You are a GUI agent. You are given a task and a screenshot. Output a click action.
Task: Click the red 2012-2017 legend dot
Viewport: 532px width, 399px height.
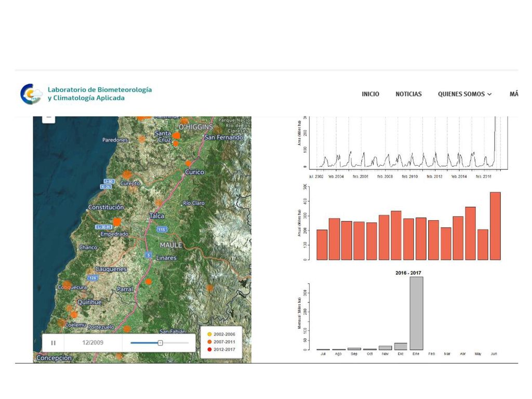[209, 350]
